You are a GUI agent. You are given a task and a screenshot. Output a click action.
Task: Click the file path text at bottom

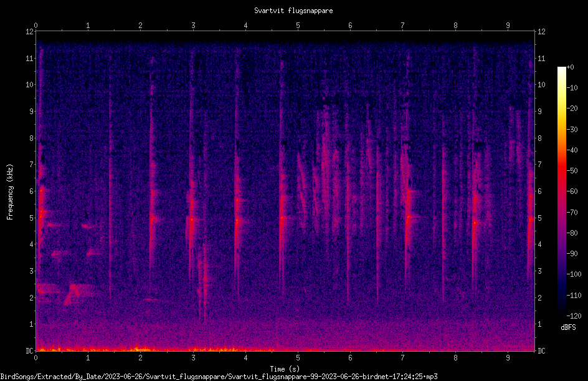coord(219,377)
